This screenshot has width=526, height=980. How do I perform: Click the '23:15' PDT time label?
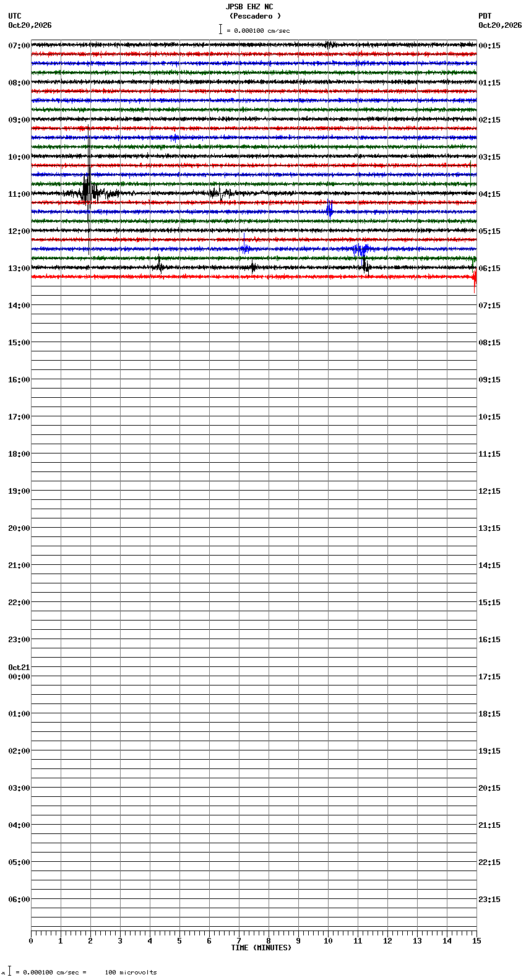click(x=489, y=900)
